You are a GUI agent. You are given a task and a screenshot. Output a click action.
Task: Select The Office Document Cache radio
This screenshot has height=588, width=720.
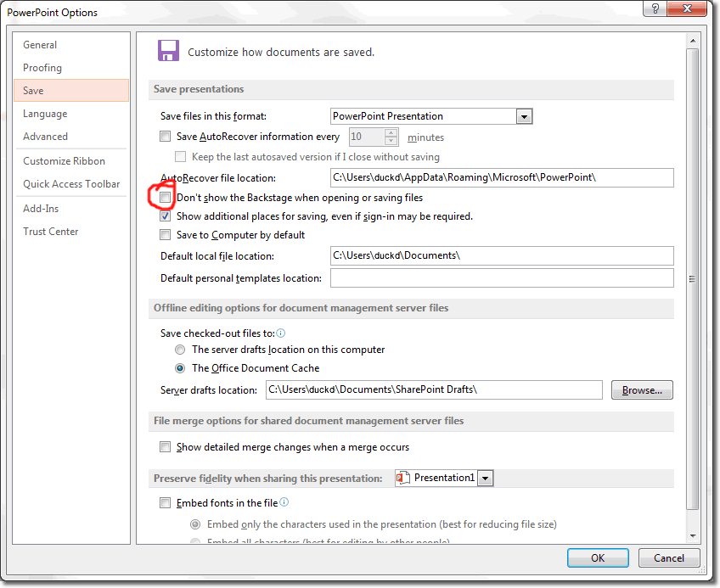point(180,368)
